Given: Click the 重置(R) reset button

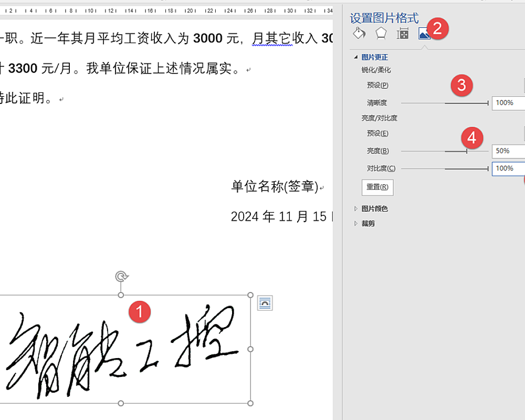Looking at the screenshot, I should [377, 187].
